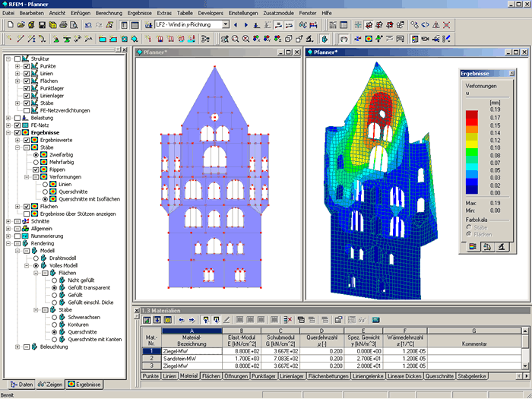The width and height of the screenshot is (532, 399).
Task: Click the Undo arrow icon
Action: (88, 25)
